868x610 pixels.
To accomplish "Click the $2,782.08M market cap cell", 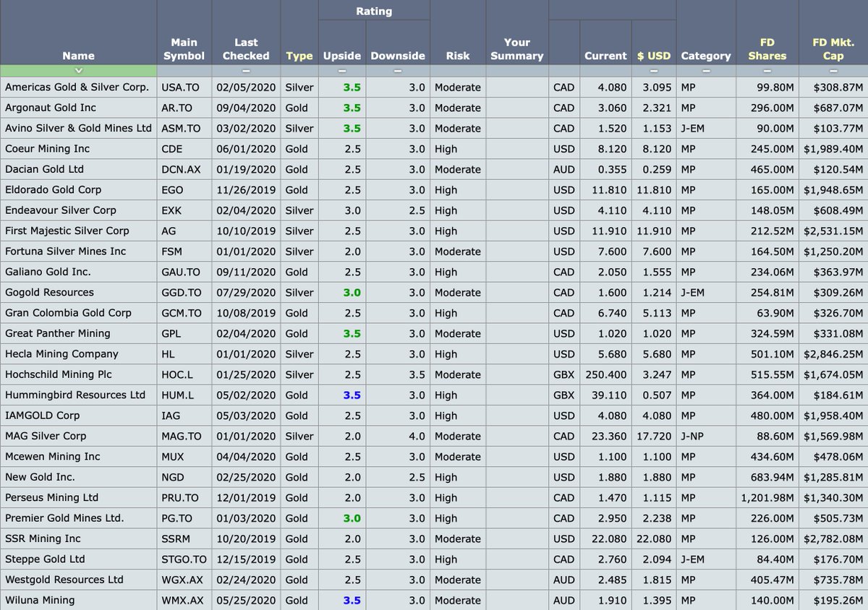I will pos(833,538).
